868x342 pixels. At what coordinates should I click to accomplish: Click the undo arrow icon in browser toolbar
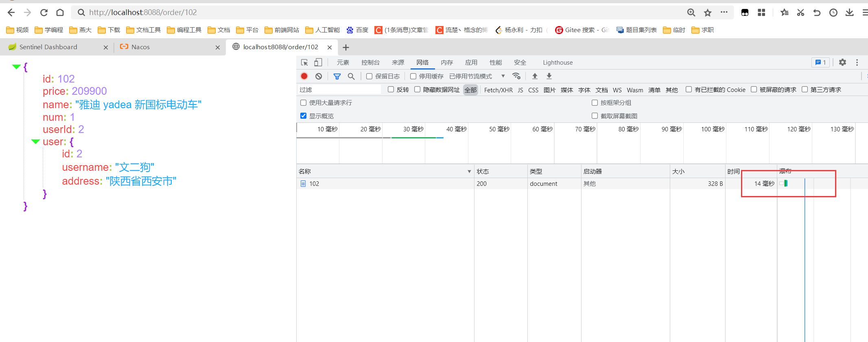(817, 13)
